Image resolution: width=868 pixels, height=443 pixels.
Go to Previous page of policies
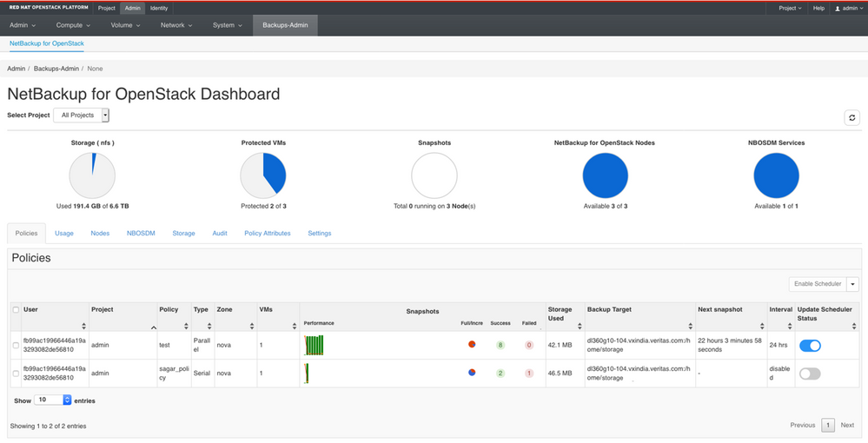803,425
